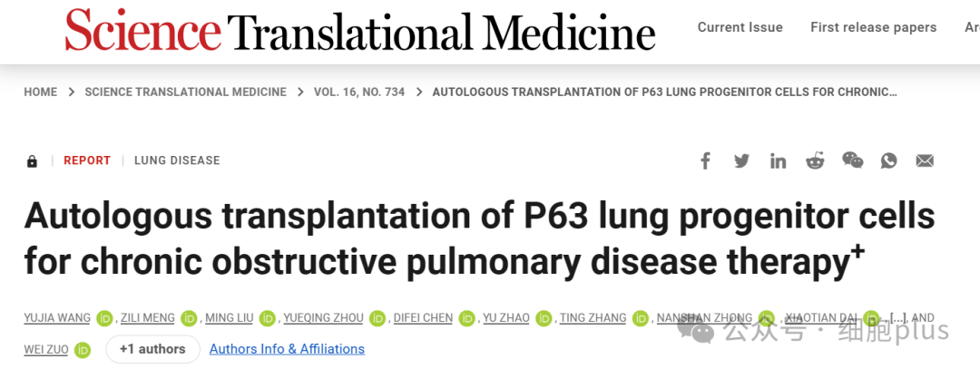Share article on Twitter
The height and width of the screenshot is (369, 980).
(x=742, y=161)
